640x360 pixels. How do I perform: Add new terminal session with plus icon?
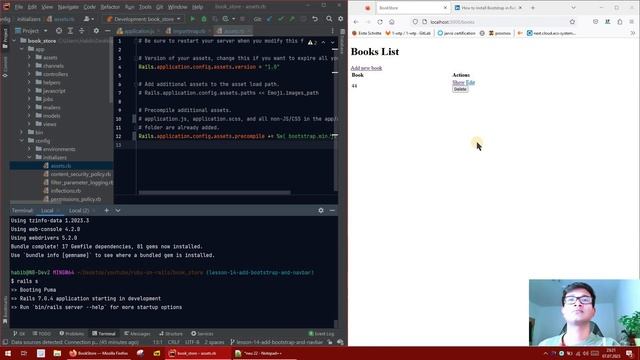[x=107, y=211]
